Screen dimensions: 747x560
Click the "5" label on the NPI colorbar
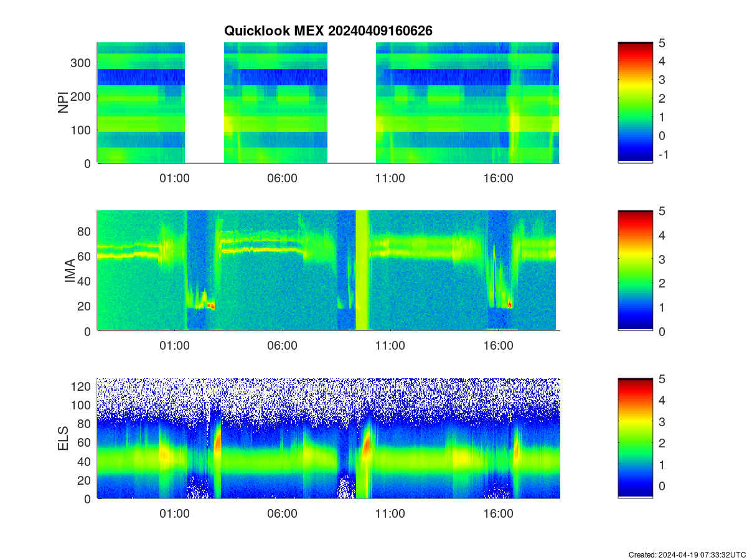point(662,42)
